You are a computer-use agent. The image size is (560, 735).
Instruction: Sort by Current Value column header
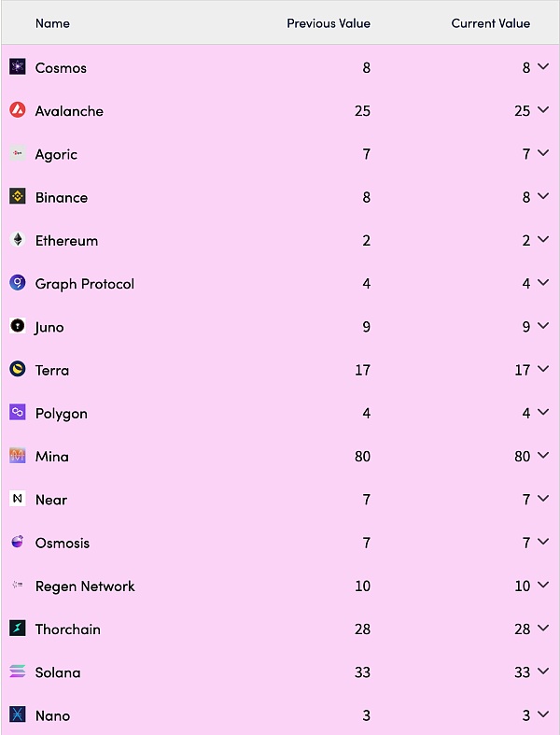(490, 23)
